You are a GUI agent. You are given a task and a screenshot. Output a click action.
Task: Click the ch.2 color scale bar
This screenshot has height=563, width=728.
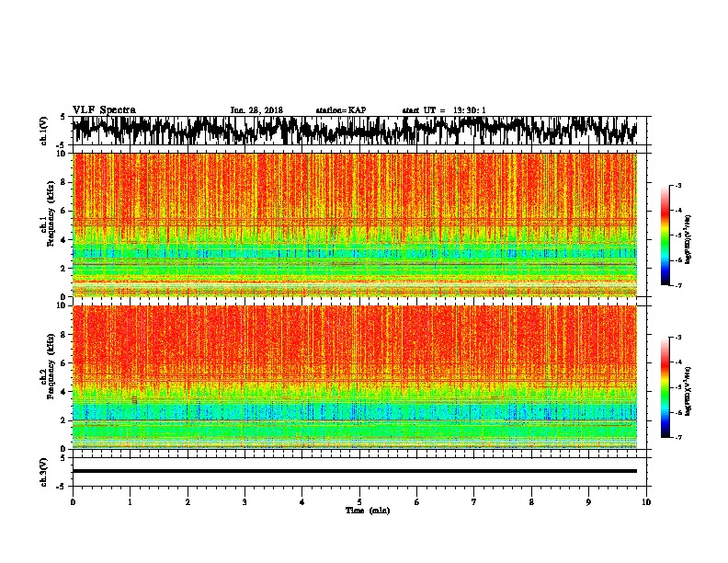(x=665, y=387)
